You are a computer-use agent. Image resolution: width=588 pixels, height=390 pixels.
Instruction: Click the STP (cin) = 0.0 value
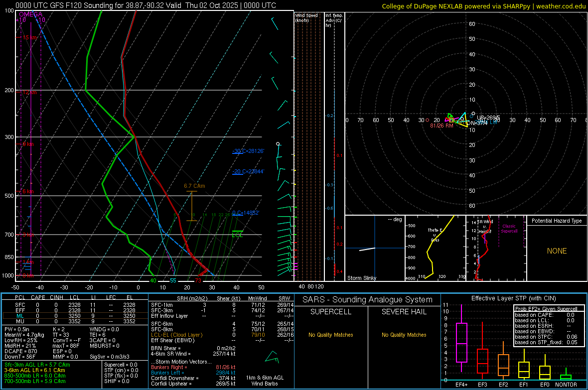pos(121,370)
